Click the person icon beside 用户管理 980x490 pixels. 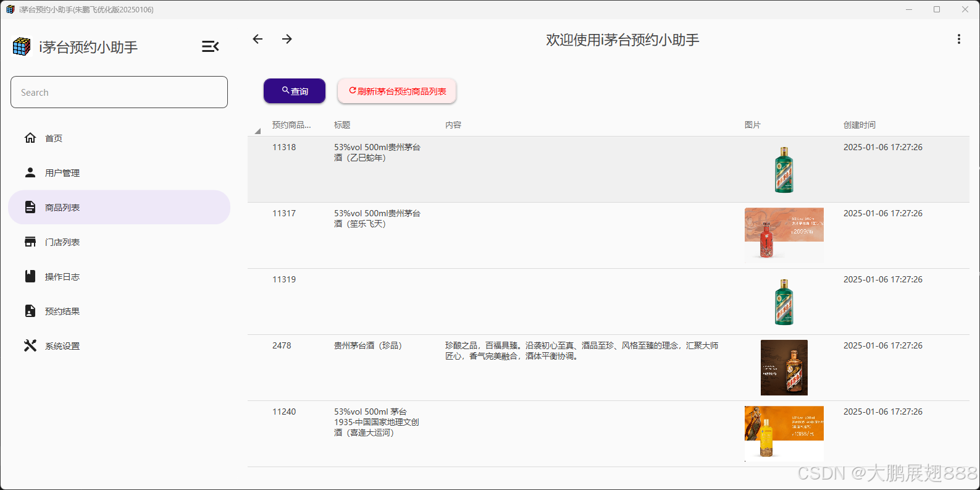30,172
